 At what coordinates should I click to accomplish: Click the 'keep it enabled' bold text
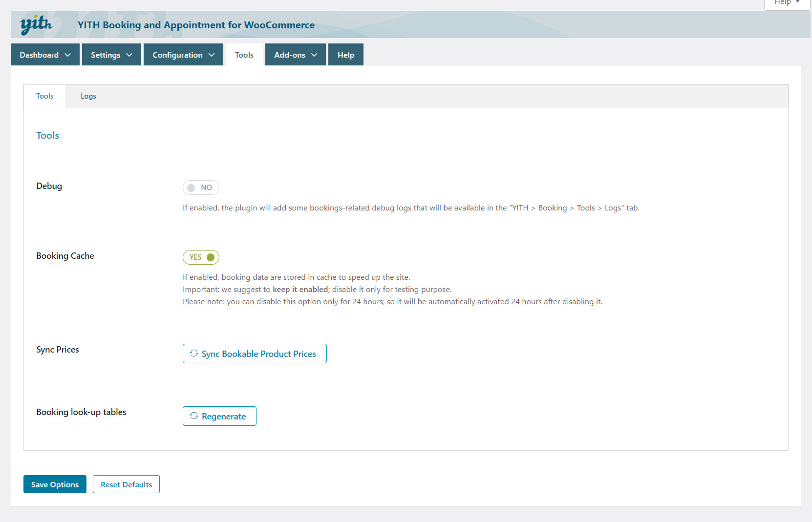[x=300, y=290]
